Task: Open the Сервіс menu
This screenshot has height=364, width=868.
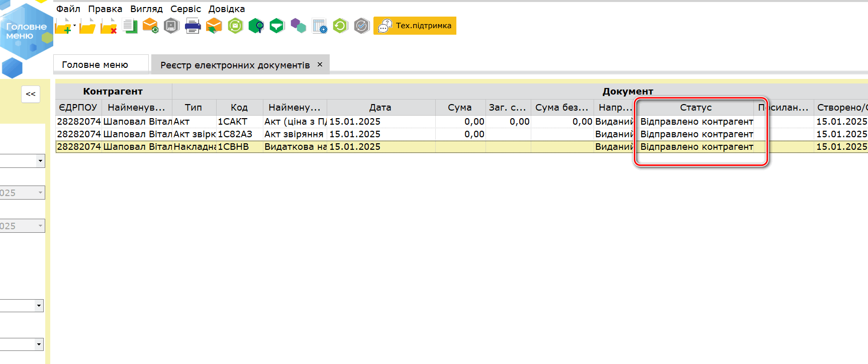Action: tap(185, 9)
